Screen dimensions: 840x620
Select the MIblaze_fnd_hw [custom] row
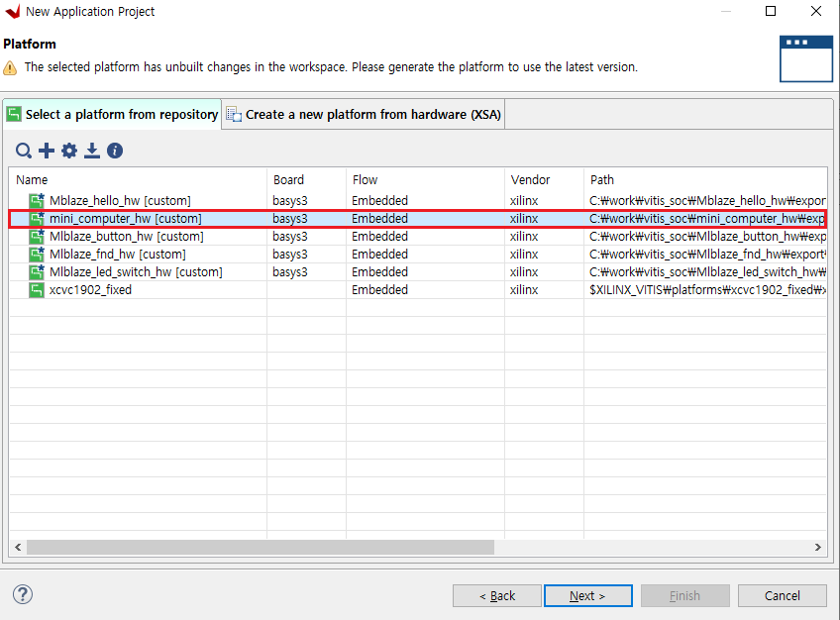coord(418,254)
